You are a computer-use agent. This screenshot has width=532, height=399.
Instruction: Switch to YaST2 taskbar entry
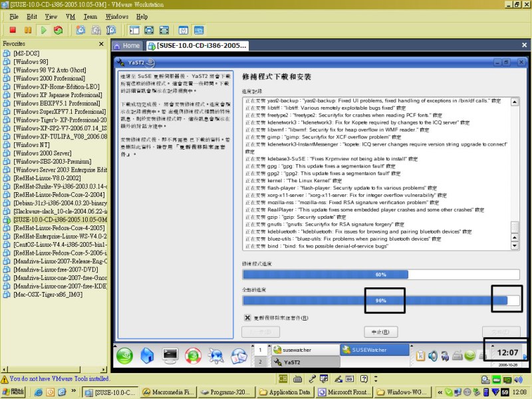click(306, 362)
